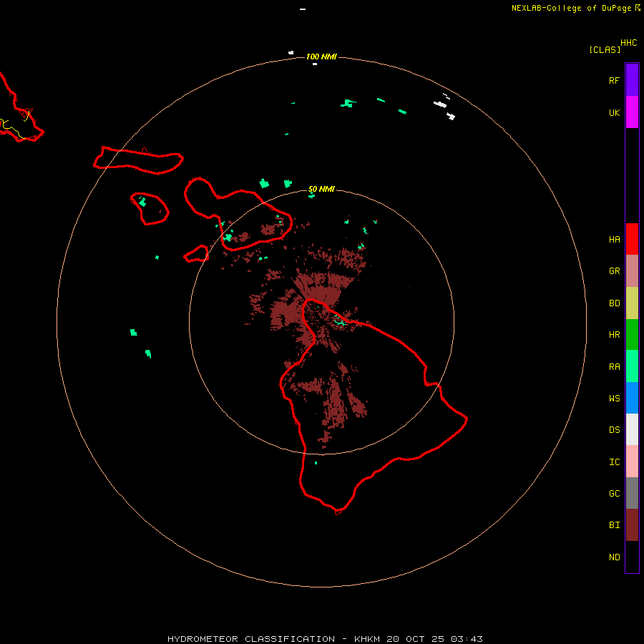Click the RF purple legend swatch
The height and width of the screenshot is (644, 644).
pyautogui.click(x=632, y=80)
